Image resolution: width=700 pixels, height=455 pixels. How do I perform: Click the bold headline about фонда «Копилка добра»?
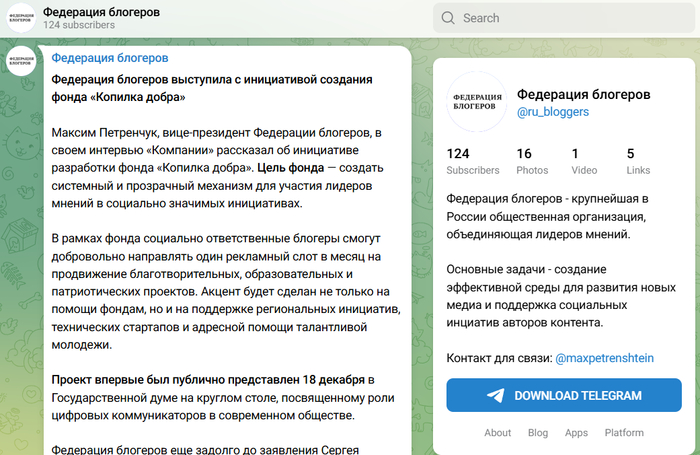coord(212,88)
